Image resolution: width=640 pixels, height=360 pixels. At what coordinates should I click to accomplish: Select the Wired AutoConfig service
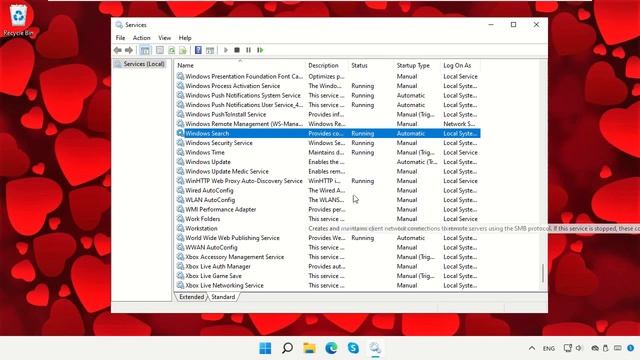click(x=328, y=190)
